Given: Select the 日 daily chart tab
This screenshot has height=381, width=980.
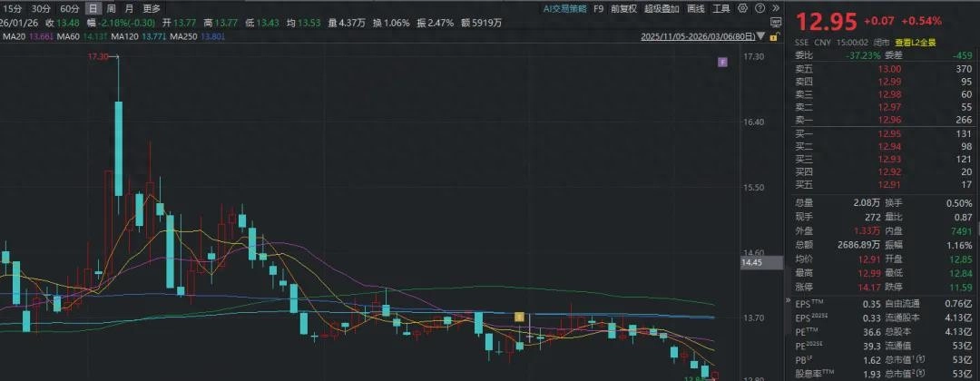Looking at the screenshot, I should coord(93,9).
